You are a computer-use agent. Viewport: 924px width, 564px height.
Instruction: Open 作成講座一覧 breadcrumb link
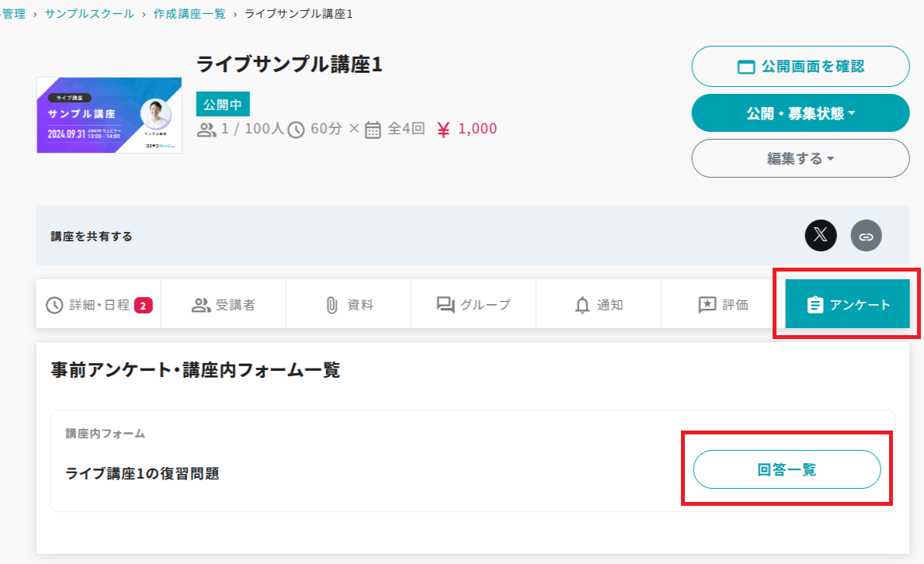pyautogui.click(x=188, y=14)
